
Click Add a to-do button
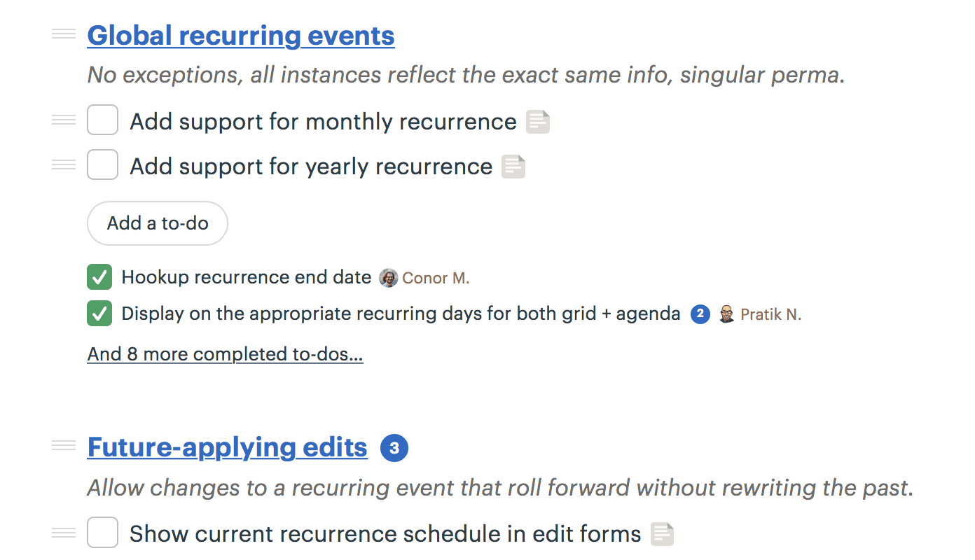(158, 223)
